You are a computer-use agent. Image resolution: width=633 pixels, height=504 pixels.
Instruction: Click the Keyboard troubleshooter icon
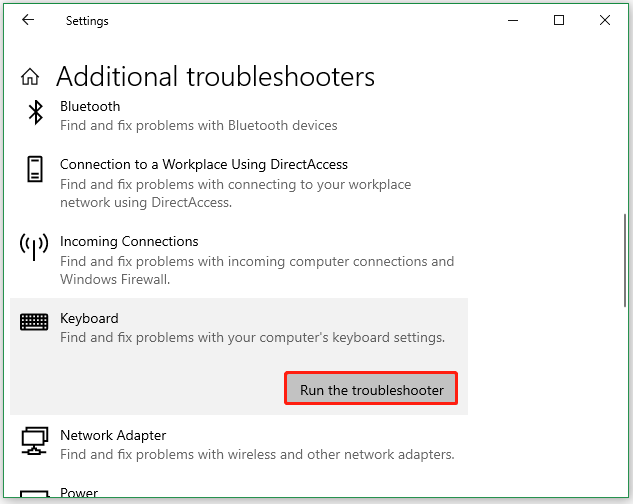(35, 322)
